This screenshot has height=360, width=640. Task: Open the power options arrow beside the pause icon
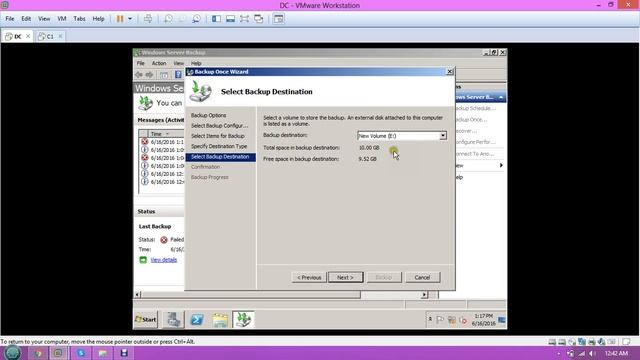(130, 19)
